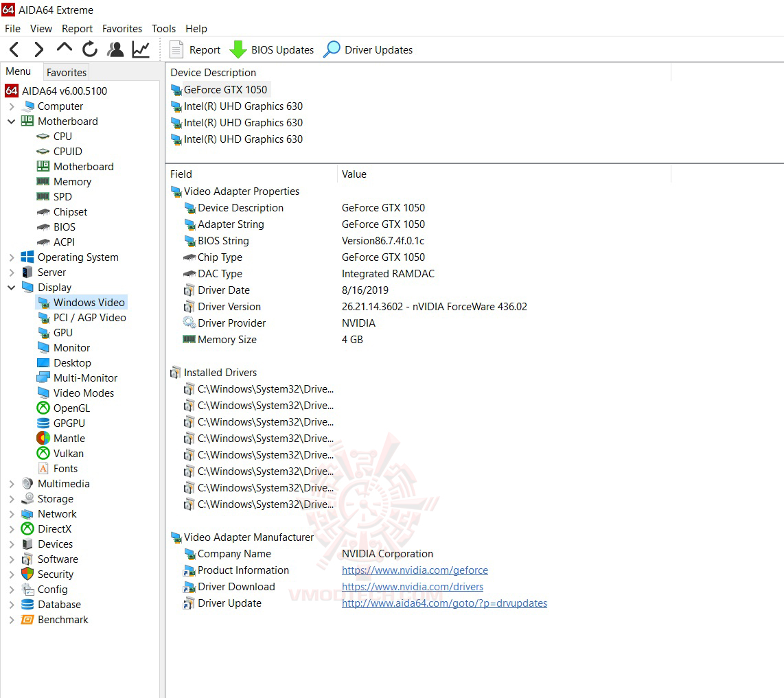The image size is (784, 698).
Task: Expand the Multimedia tree node
Action: tap(12, 483)
